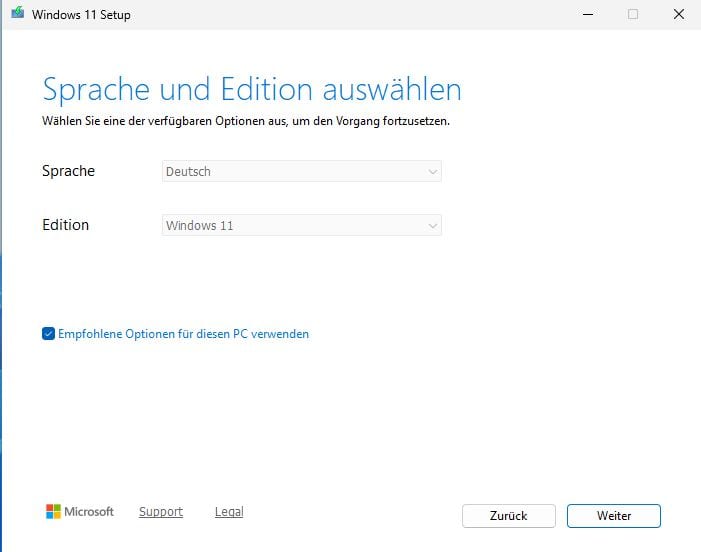Image resolution: width=701 pixels, height=552 pixels.
Task: Open the Legal link
Action: [x=229, y=512]
